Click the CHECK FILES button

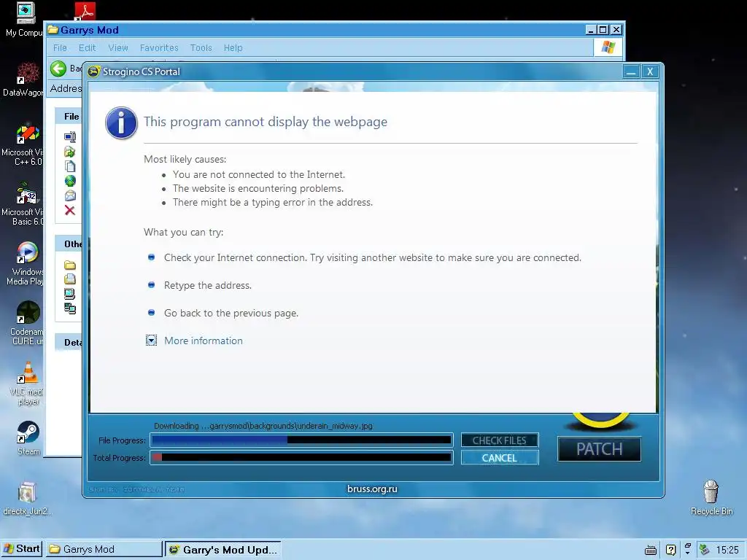[x=500, y=440]
